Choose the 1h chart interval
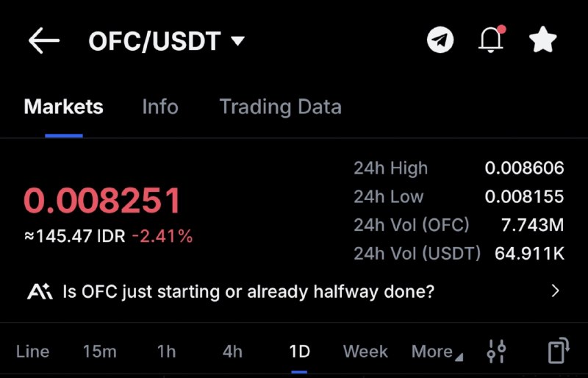Image resolution: width=588 pixels, height=378 pixels. (166, 352)
